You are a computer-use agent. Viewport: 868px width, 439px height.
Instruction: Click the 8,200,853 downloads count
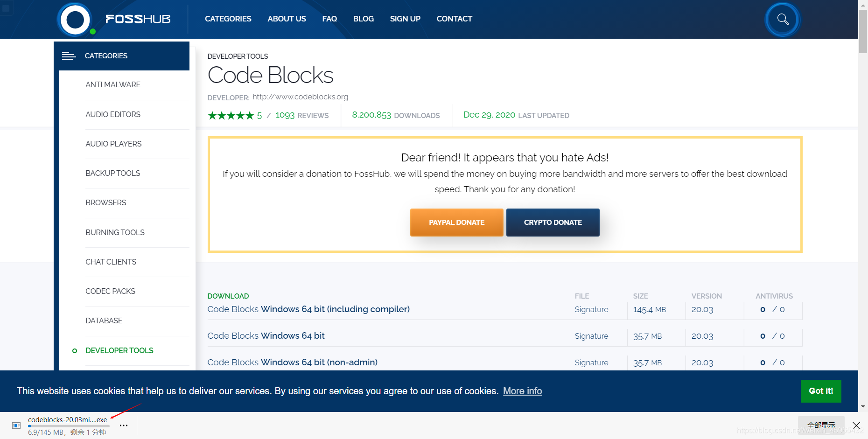pyautogui.click(x=371, y=115)
